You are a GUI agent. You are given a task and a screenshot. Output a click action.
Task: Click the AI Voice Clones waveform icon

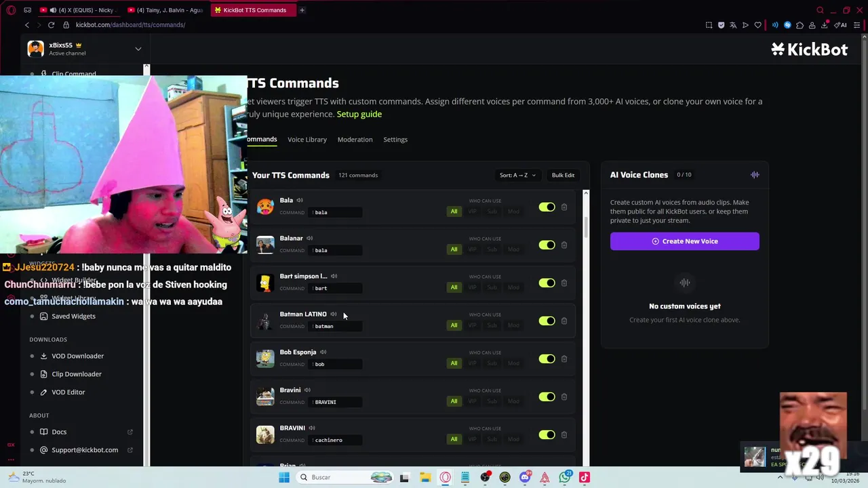coord(755,175)
